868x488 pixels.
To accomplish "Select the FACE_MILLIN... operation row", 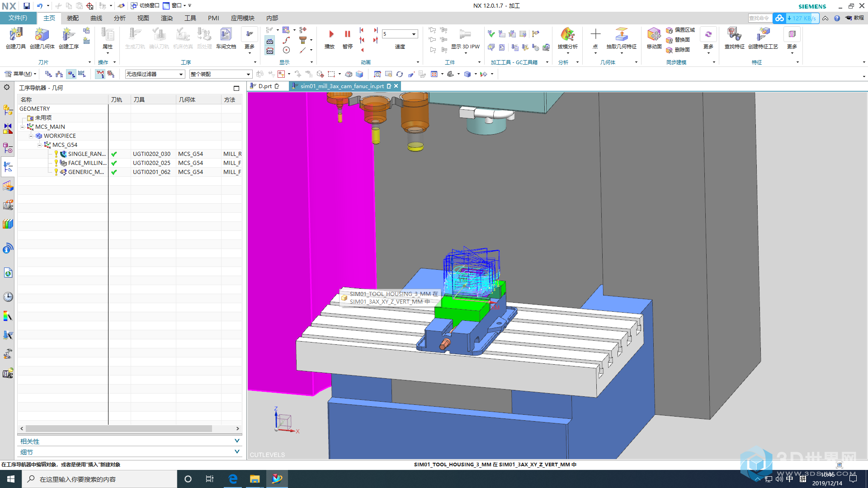I will pos(130,163).
